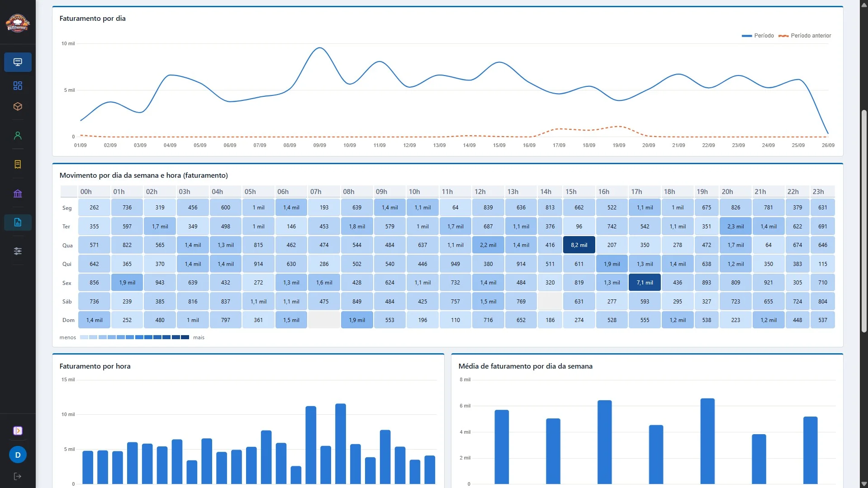The image size is (868, 488).
Task: Click the scrollbar down arrow
Action: click(x=864, y=484)
